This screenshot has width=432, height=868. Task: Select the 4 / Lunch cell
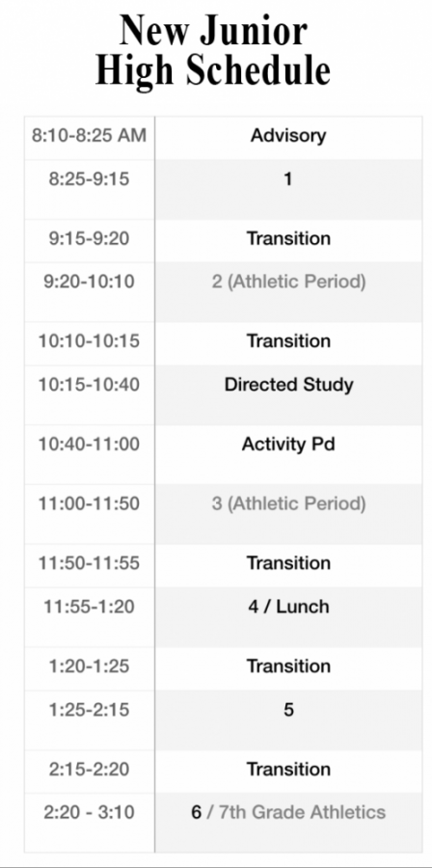(x=288, y=607)
